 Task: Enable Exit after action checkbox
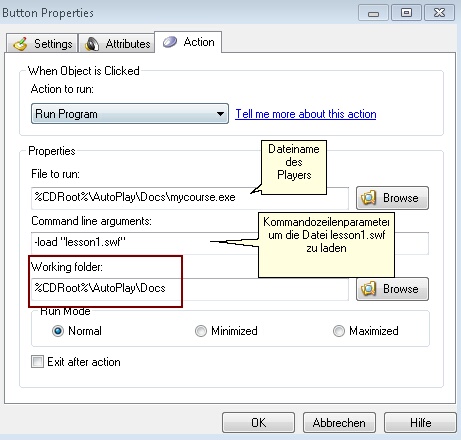(x=37, y=362)
